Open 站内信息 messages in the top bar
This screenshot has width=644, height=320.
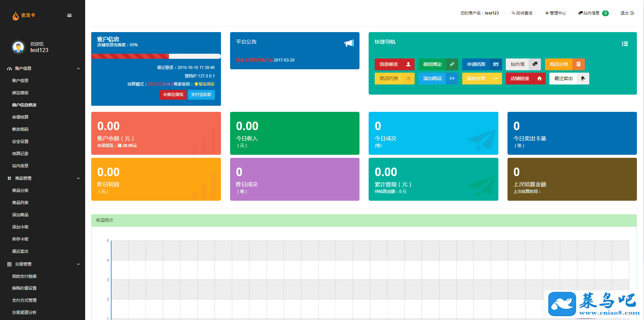[x=593, y=13]
